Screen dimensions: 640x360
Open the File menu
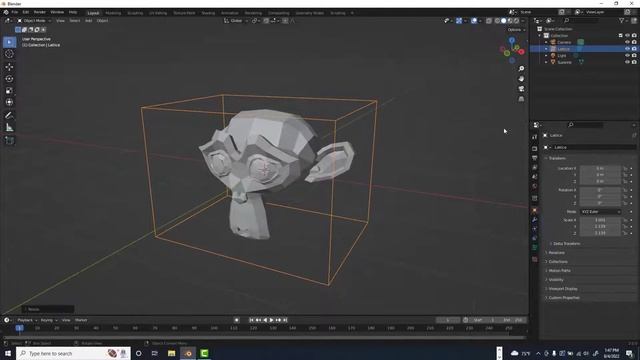[15, 13]
